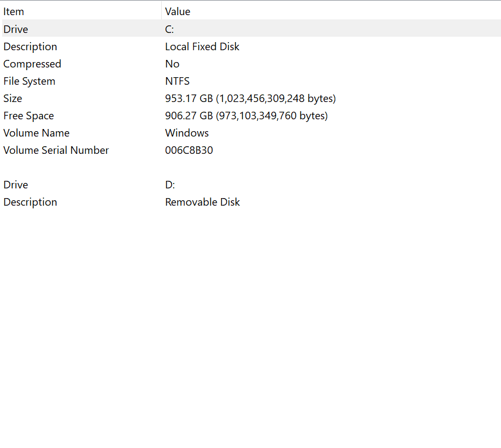The height and width of the screenshot is (448, 501).
Task: Click the Size item label
Action: point(13,98)
